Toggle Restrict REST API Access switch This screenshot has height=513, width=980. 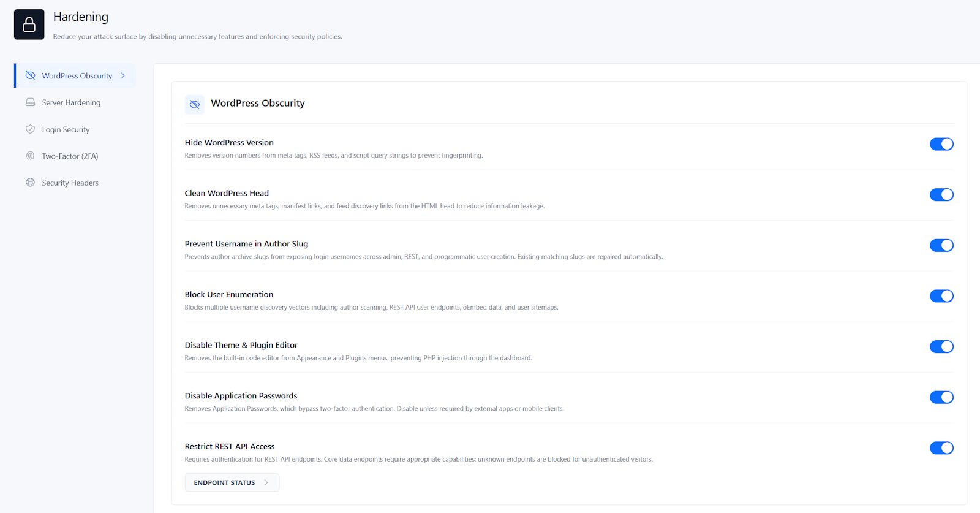941,448
